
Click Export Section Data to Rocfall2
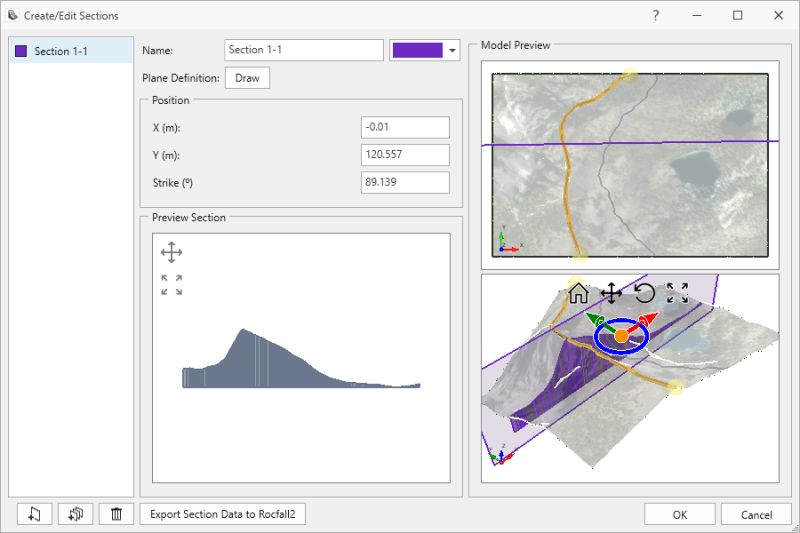222,514
